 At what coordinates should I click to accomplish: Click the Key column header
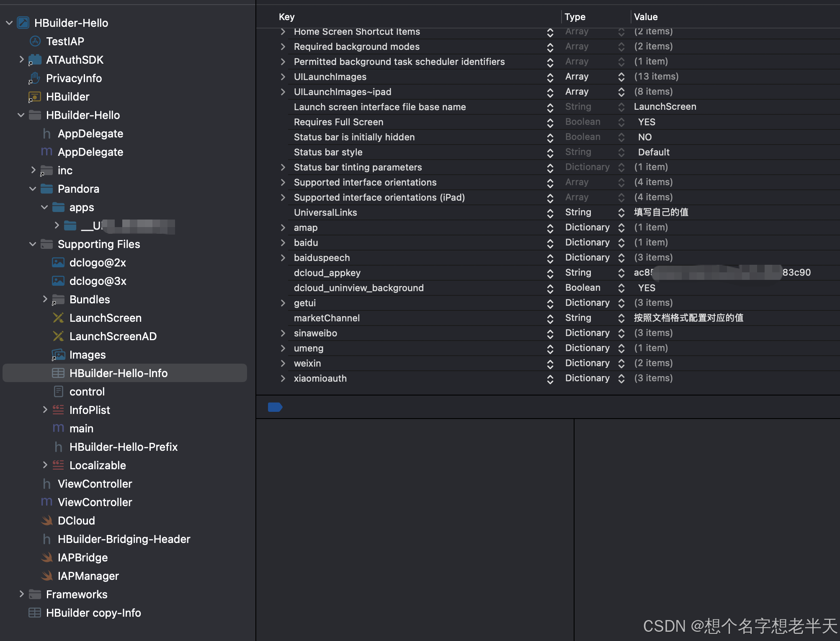pyautogui.click(x=287, y=17)
